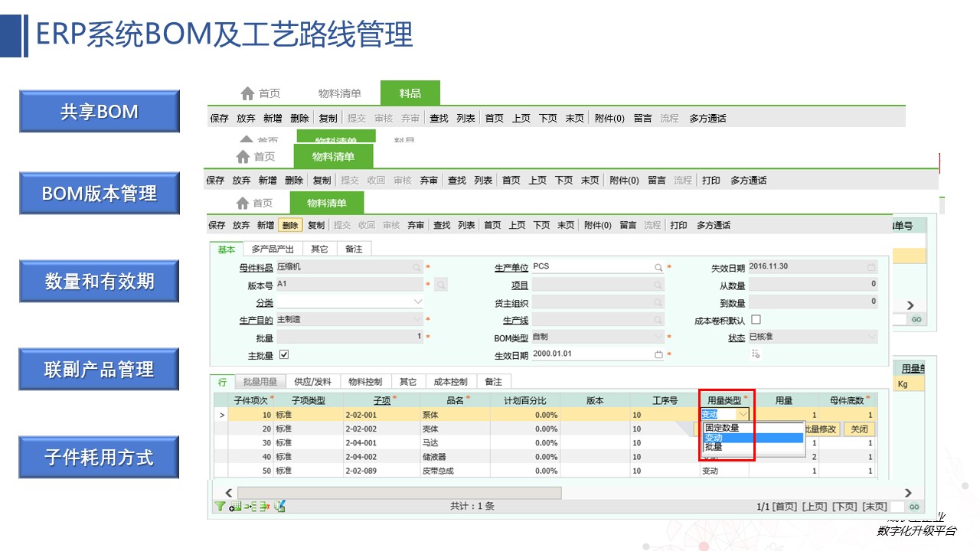Open the 成本控制 tab

pyautogui.click(x=450, y=381)
